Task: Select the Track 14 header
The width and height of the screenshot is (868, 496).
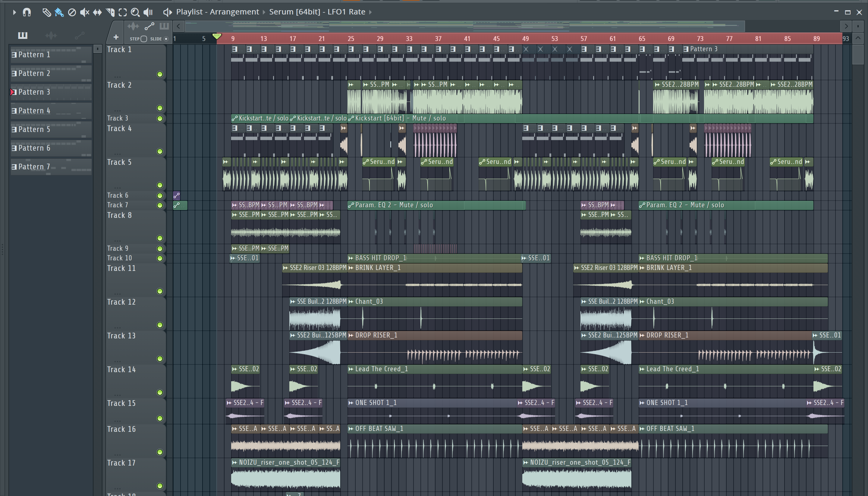Action: [x=136, y=381]
